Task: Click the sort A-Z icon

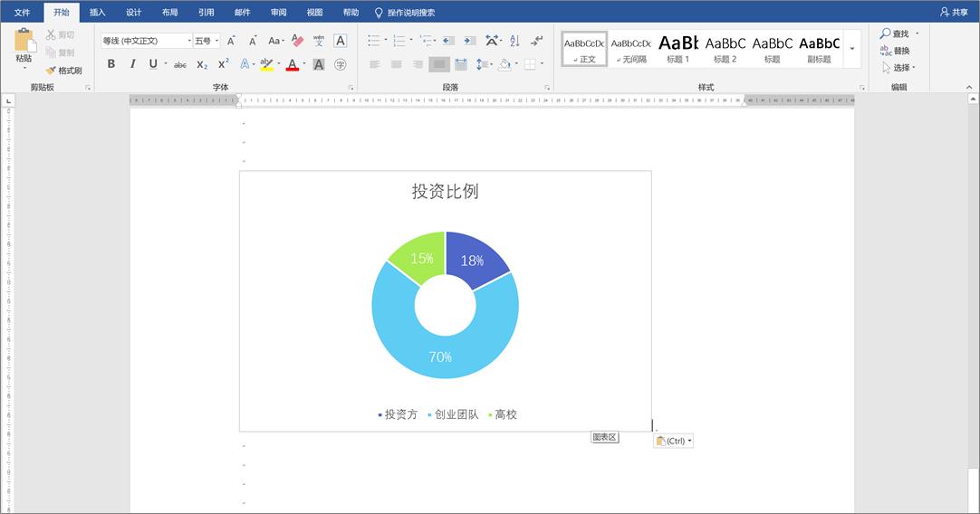Action: point(514,41)
